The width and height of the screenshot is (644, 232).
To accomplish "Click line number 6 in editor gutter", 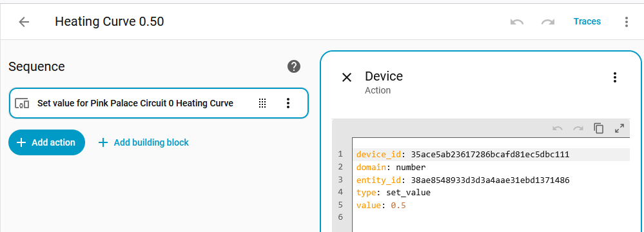I will (340, 217).
